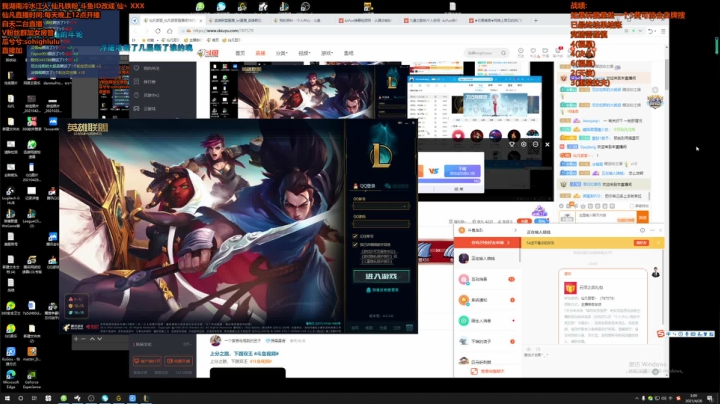The height and width of the screenshot is (404, 720).
Task: Click the 进入游戏 button in the League login window
Action: tap(381, 276)
